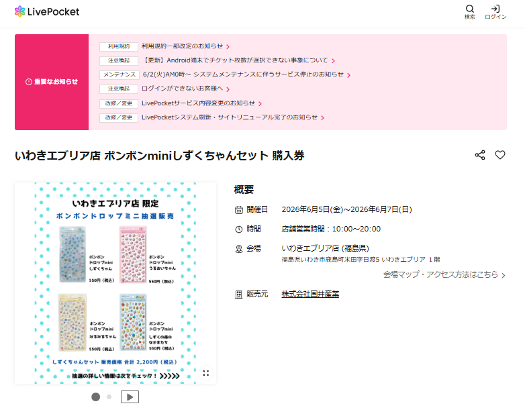
Task: Open Android端末 ticket selection notice
Action: (x=236, y=60)
